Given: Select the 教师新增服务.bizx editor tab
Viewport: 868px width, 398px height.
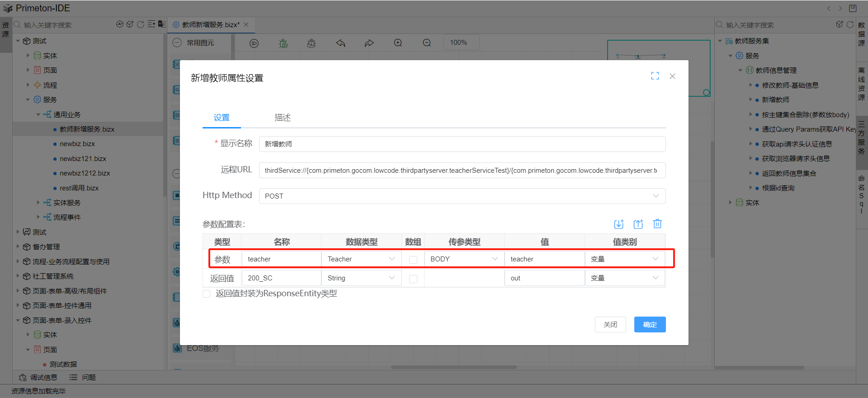Looking at the screenshot, I should tap(211, 25).
